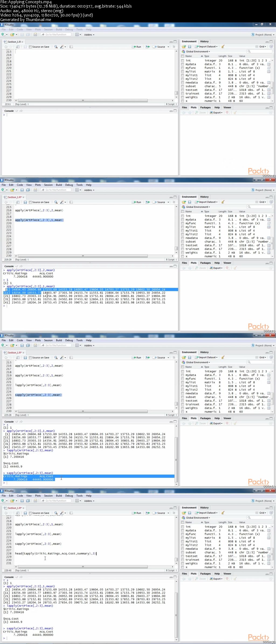Click Source button in the 00:01:59 frame
The width and height of the screenshot is (276, 644).
[159, 357]
